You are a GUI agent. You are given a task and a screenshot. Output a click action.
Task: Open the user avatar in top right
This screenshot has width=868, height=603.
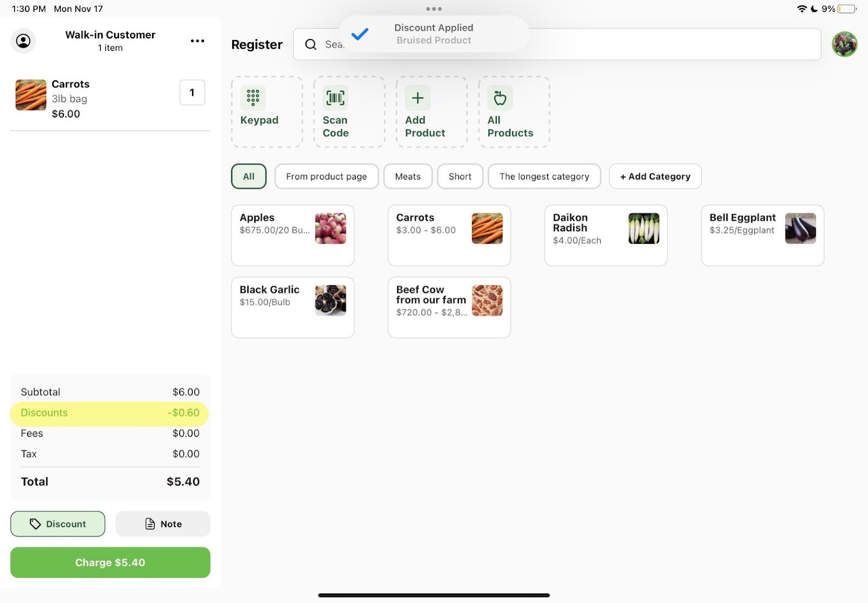844,44
